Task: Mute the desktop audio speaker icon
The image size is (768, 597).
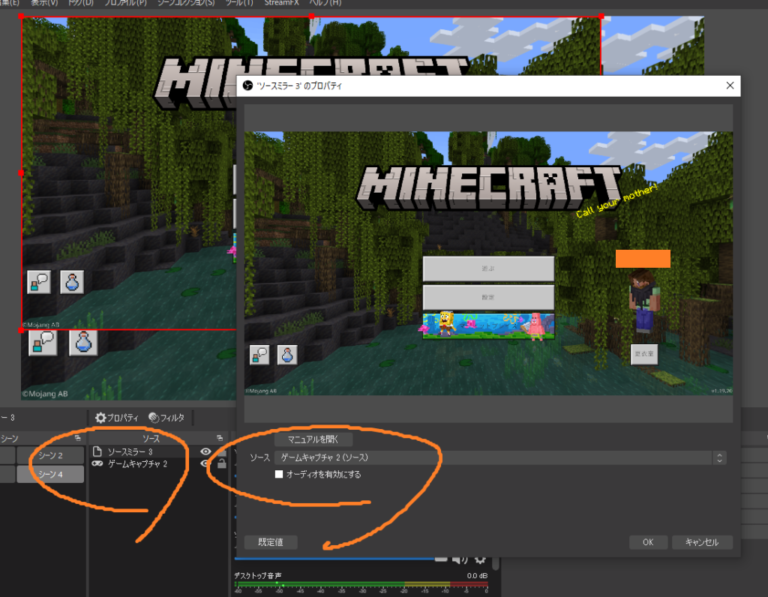Action: point(458,559)
